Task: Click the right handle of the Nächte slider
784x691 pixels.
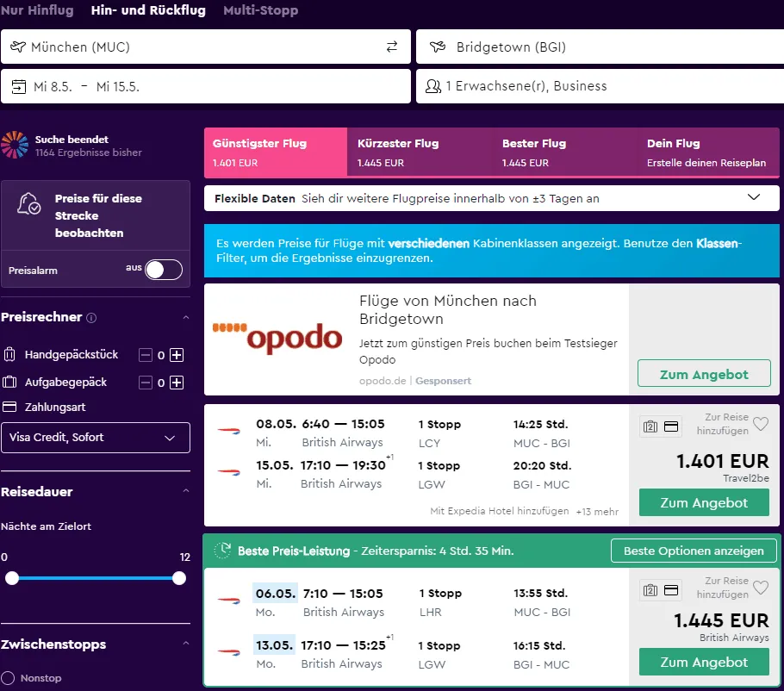Action: pos(179,578)
